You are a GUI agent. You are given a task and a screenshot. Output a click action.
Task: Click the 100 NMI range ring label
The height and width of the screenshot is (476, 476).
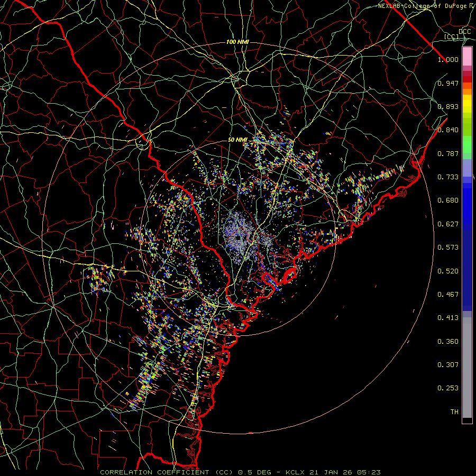(237, 42)
